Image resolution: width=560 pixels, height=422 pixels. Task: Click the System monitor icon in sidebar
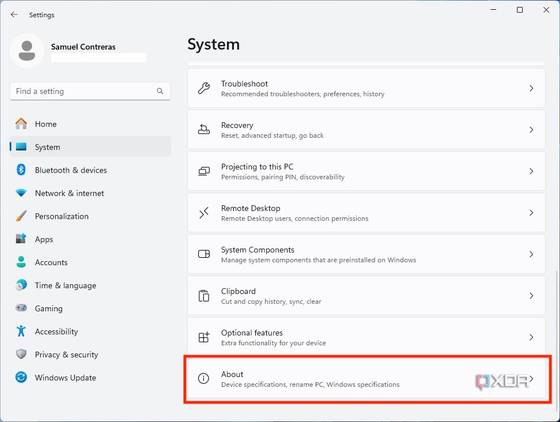click(21, 147)
